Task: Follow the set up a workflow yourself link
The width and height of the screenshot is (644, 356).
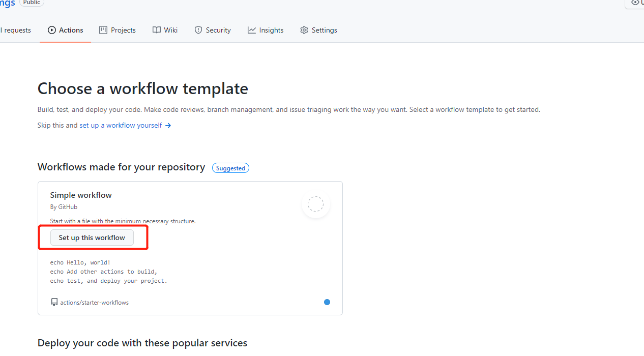Action: coord(121,125)
